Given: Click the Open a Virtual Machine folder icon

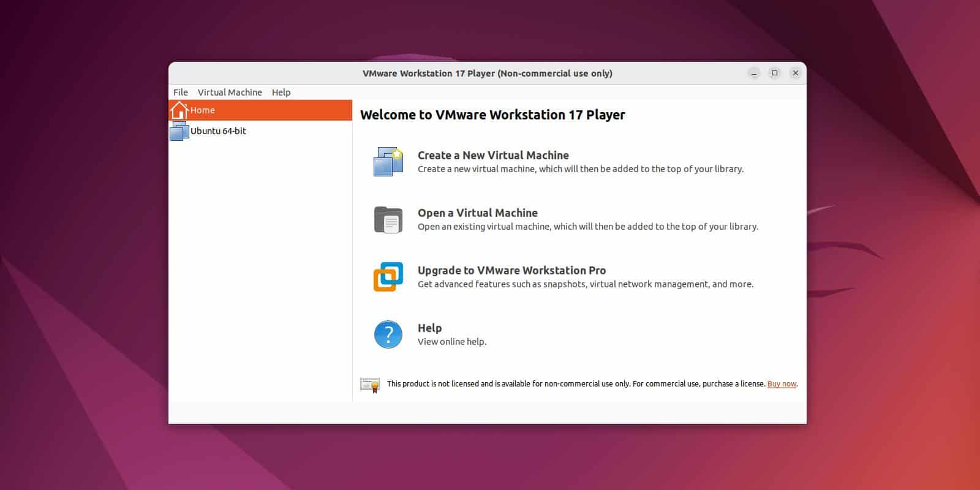Looking at the screenshot, I should tap(388, 219).
